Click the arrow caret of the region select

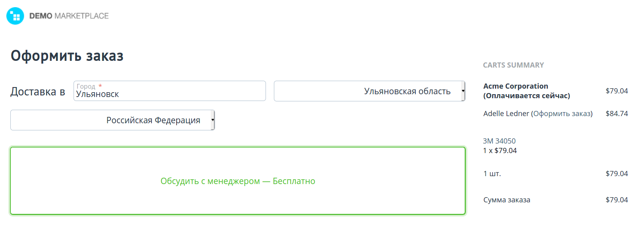[463, 91]
